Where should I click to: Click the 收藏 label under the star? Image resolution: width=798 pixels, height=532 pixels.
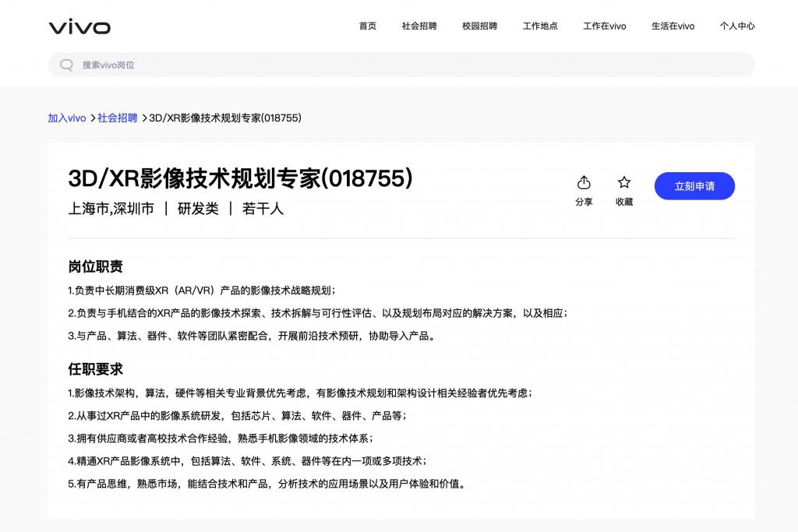pyautogui.click(x=624, y=202)
